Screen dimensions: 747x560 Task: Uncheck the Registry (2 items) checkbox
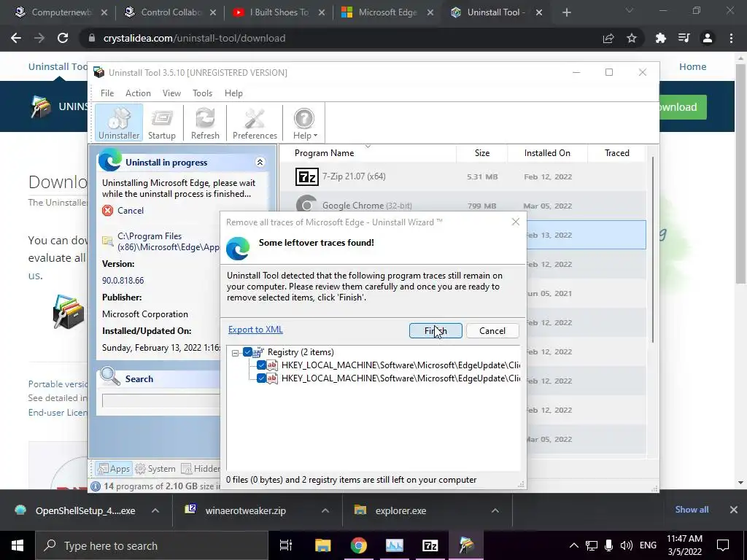pos(247,352)
